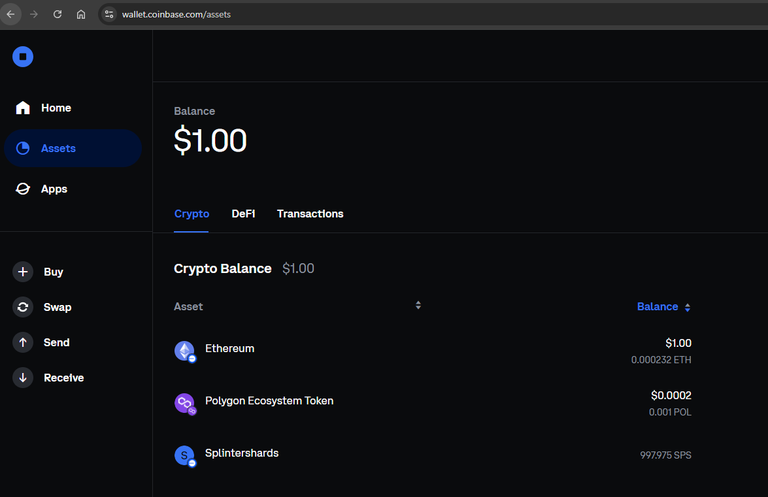768x497 pixels.
Task: Click the Ethereum coin icon
Action: [185, 351]
